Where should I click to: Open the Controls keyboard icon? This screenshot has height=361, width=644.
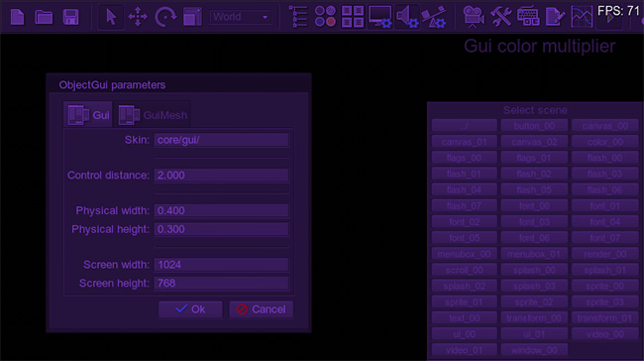click(528, 17)
